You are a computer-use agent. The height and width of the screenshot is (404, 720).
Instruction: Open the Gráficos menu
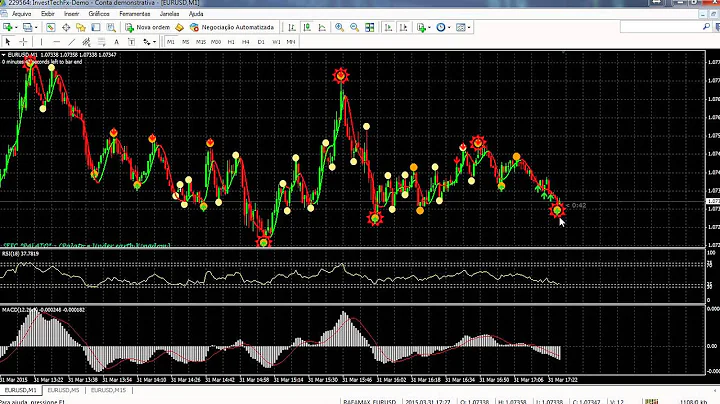click(99, 14)
